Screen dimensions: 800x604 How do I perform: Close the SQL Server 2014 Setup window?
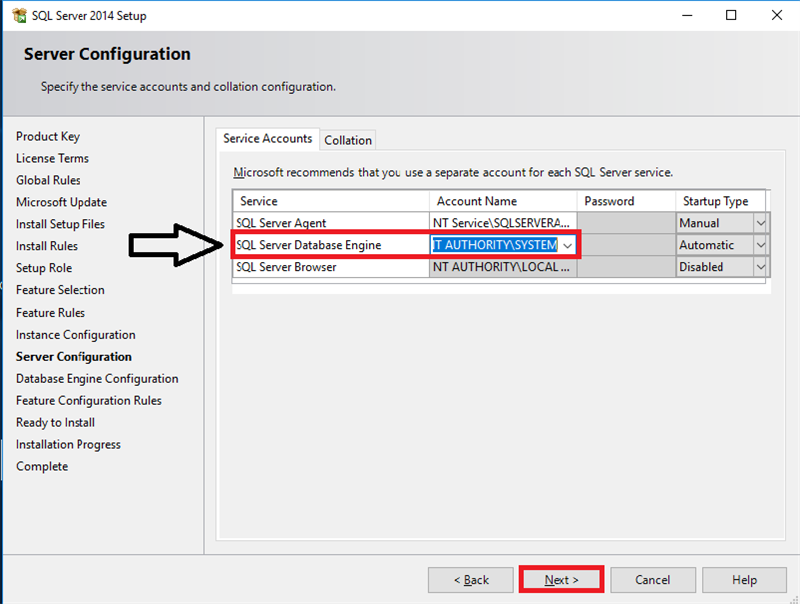tap(776, 16)
